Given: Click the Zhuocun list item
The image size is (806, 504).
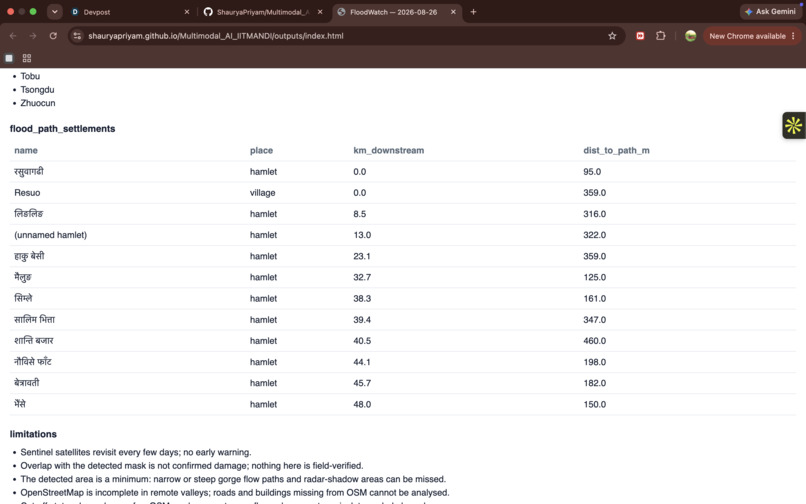Looking at the screenshot, I should (38, 103).
